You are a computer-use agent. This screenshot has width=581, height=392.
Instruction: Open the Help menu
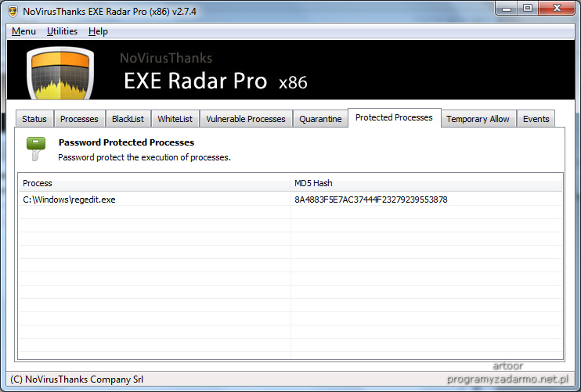coord(98,31)
